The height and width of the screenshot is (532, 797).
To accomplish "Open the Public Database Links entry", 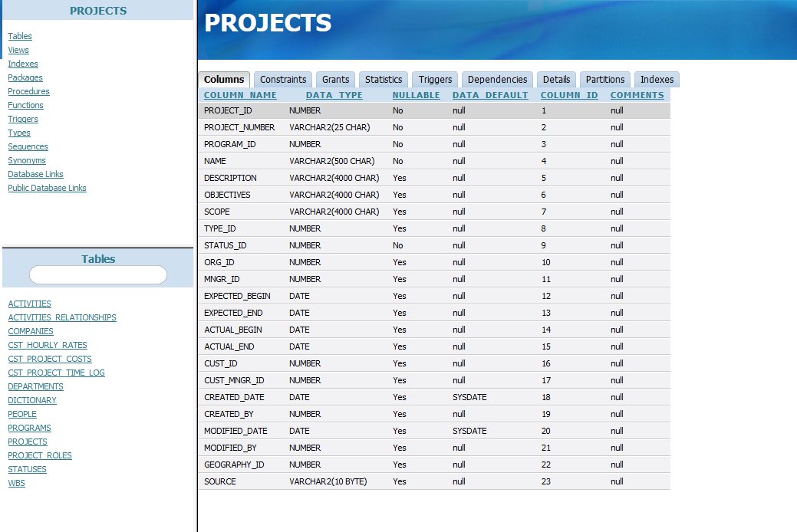I will pos(47,188).
